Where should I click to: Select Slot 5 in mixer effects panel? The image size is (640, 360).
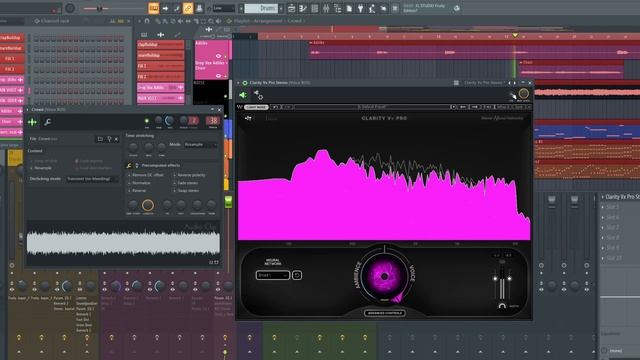pos(612,207)
